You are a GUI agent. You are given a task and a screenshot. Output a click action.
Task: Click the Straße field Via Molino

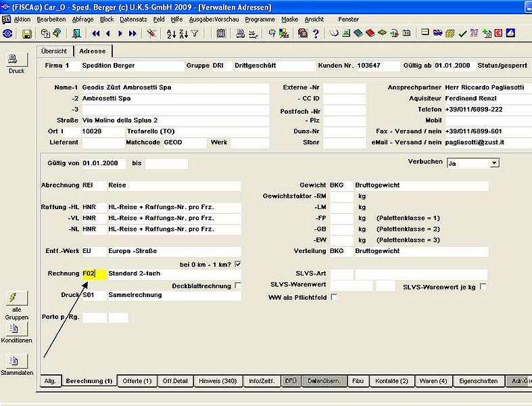[x=175, y=120]
